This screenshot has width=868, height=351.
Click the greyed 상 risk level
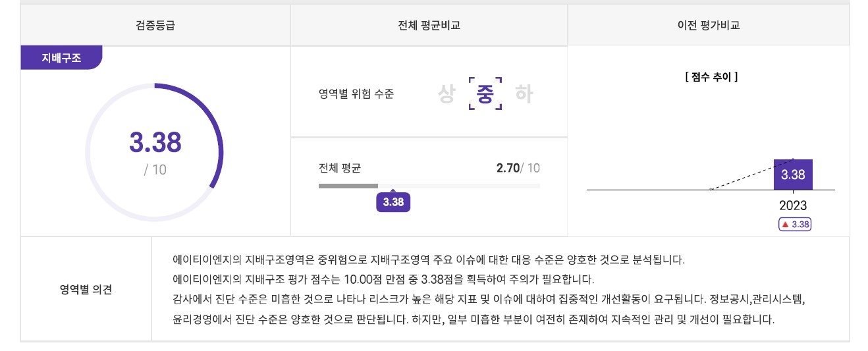pyautogui.click(x=447, y=95)
